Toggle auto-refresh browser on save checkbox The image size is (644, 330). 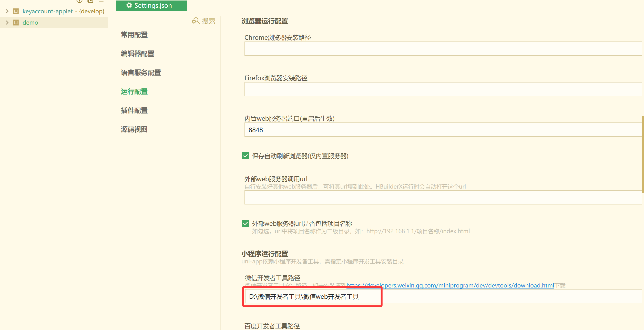(x=245, y=156)
